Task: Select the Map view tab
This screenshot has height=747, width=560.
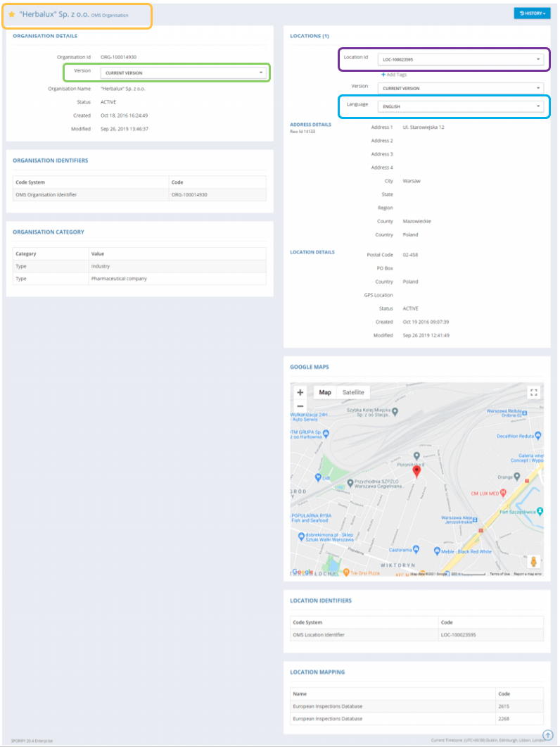Action: point(325,392)
